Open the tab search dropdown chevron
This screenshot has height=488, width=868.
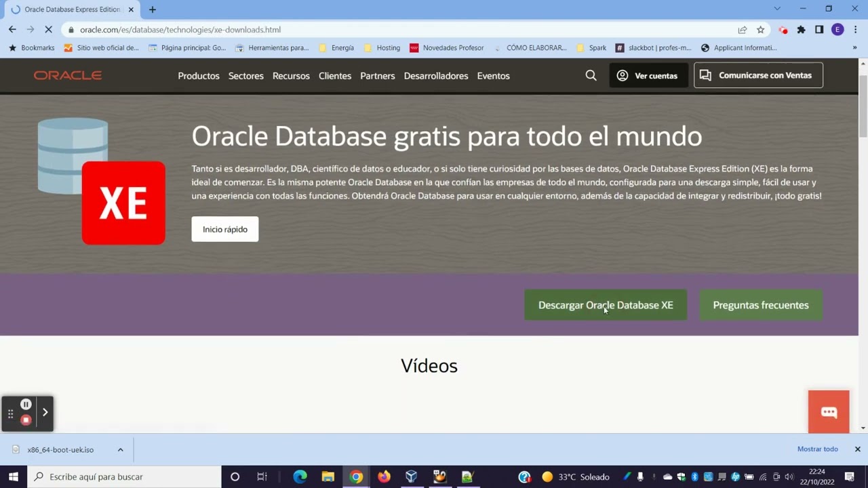(777, 9)
